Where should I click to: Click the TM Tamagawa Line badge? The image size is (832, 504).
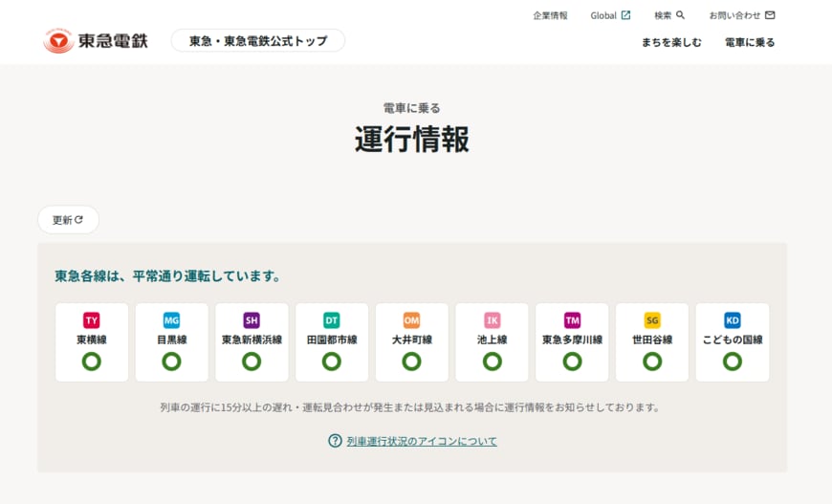572,320
